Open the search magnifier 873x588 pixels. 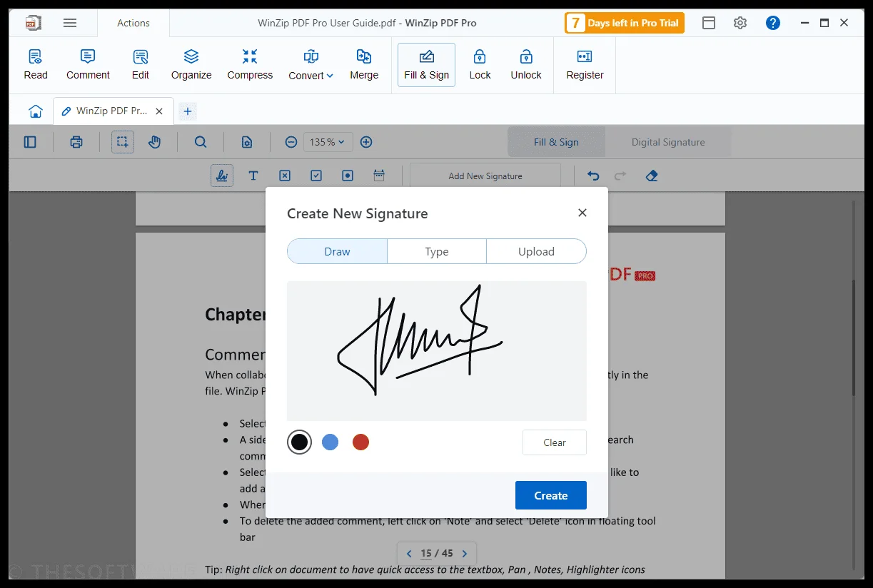tap(201, 142)
